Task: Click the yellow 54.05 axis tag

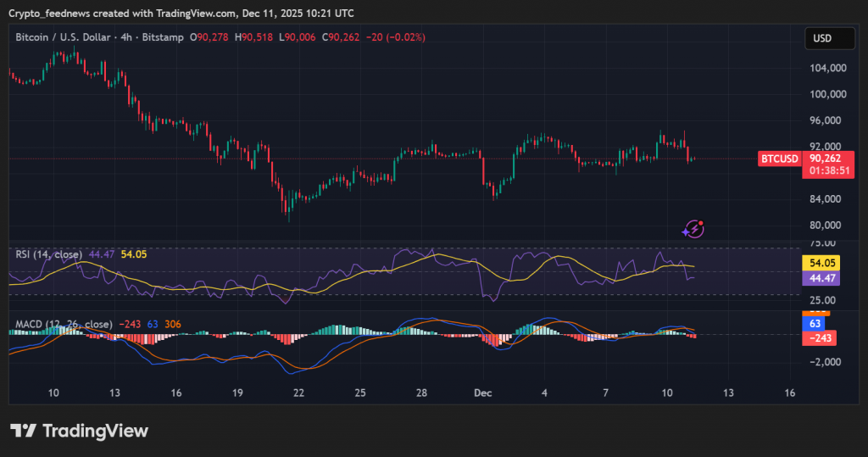Action: coord(821,263)
